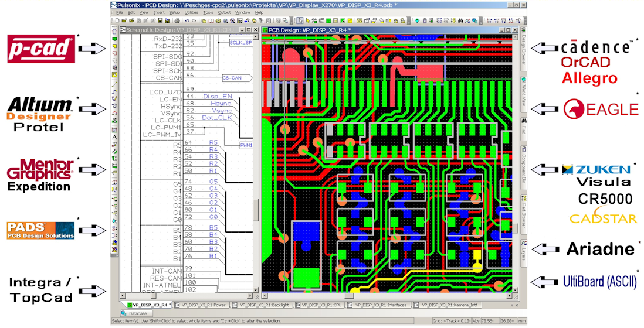Click the blue G5 net label
This screenshot has height=328, width=644.
click(x=213, y=181)
